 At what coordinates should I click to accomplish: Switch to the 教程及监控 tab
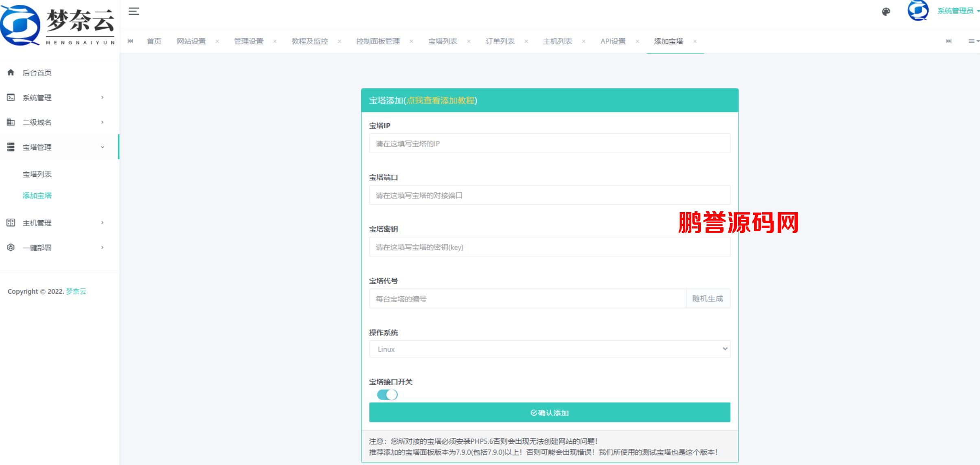310,41
